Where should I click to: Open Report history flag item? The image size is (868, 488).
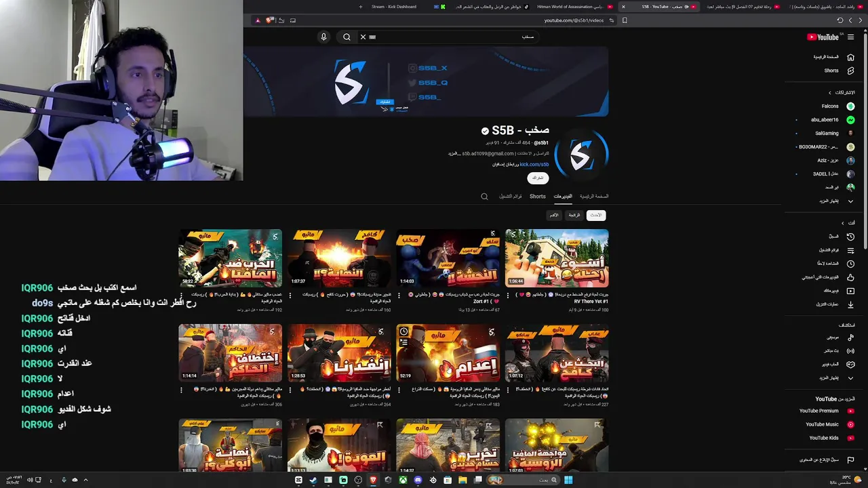click(826, 460)
